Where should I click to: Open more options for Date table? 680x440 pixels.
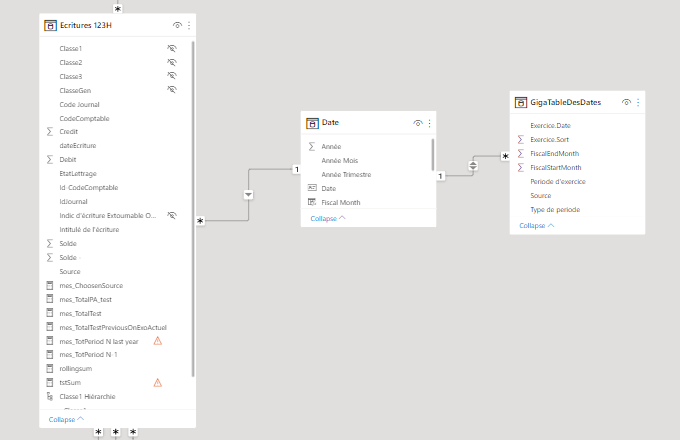tap(429, 123)
